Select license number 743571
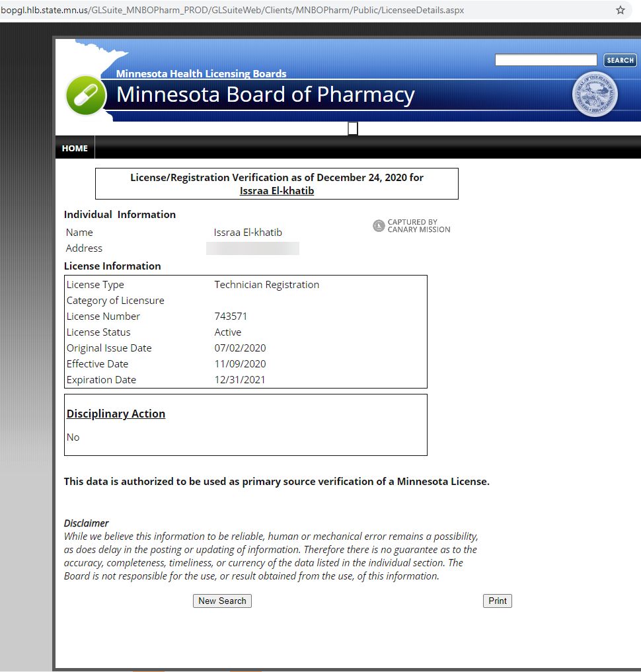 tap(231, 317)
